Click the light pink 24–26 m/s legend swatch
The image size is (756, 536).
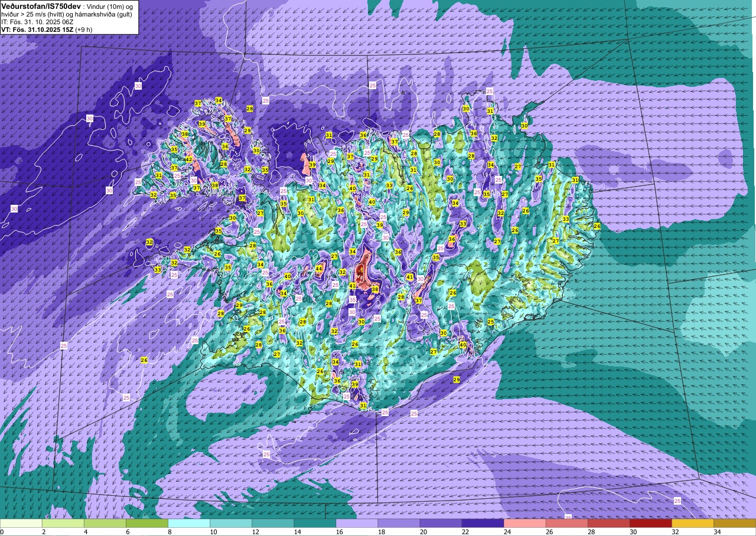click(524, 523)
